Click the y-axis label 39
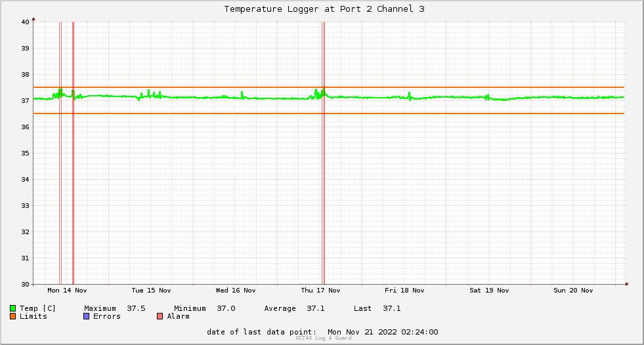The image size is (644, 345). point(26,49)
